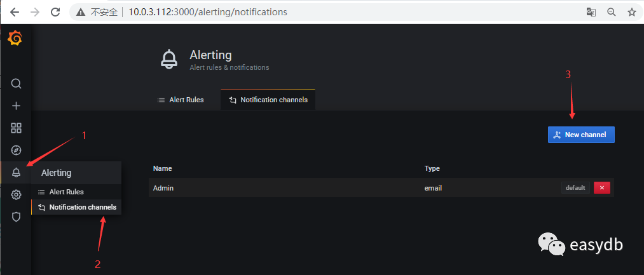Switch to the Alert Rules tab
The image size is (644, 275).
coord(181,100)
